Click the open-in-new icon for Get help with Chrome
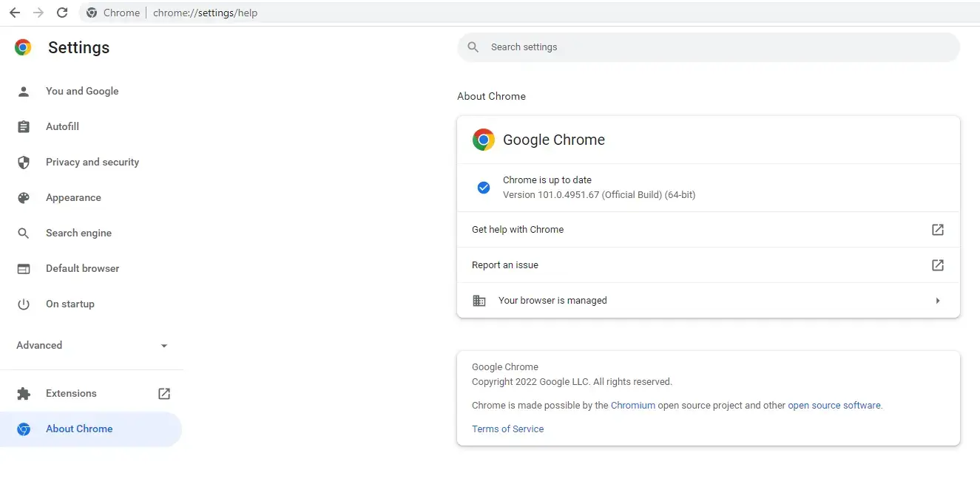Image resolution: width=980 pixels, height=481 pixels. pyautogui.click(x=938, y=230)
